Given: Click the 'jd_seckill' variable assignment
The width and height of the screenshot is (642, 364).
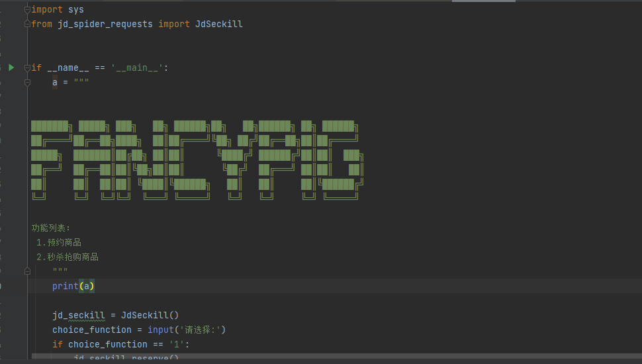Looking at the screenshot, I should pyautogui.click(x=79, y=315).
